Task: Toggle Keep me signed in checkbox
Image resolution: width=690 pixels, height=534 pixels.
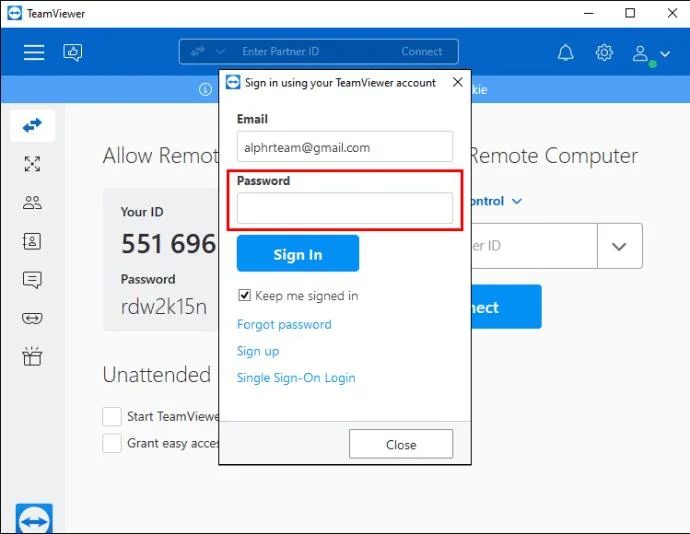Action: [244, 295]
